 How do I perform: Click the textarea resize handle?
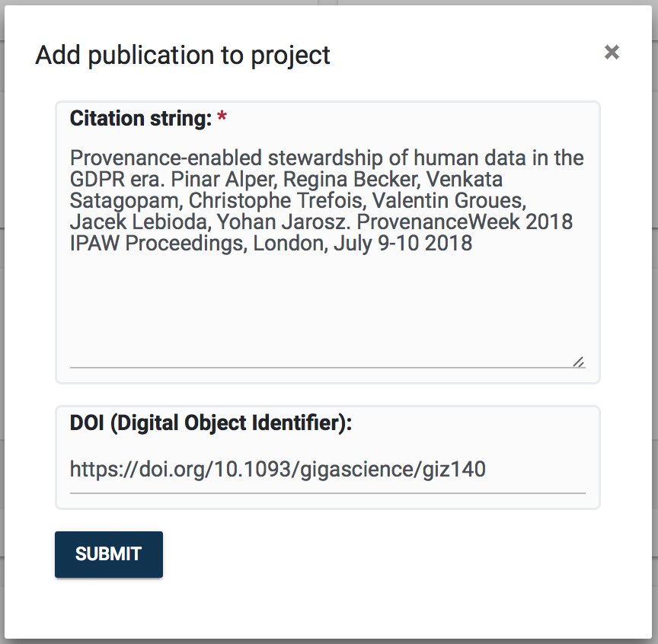[579, 362]
